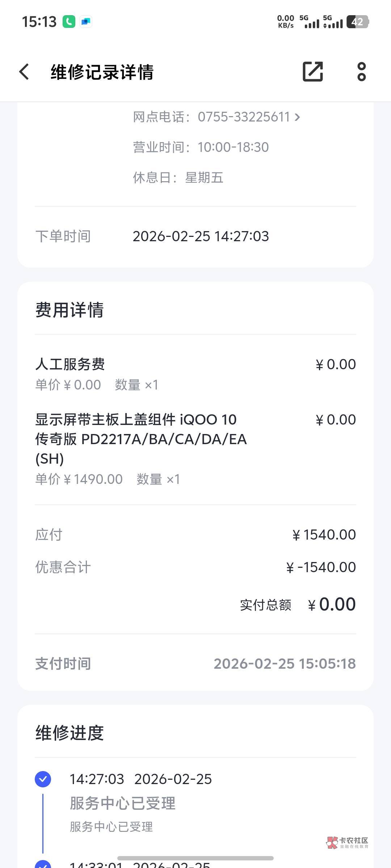This screenshot has width=391, height=868.
Task: Tap the bottom home gesture bar
Action: point(195,858)
